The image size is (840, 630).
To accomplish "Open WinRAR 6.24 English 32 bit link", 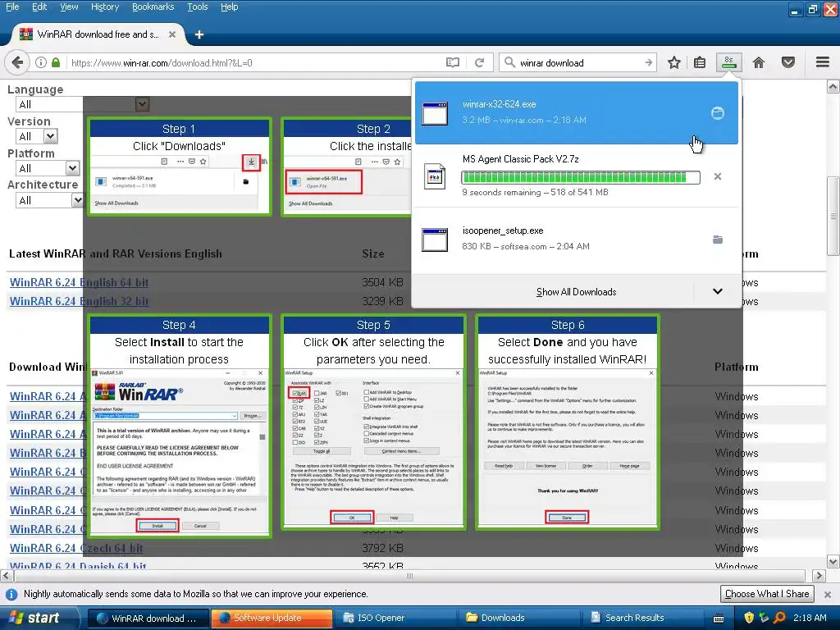I will click(79, 301).
